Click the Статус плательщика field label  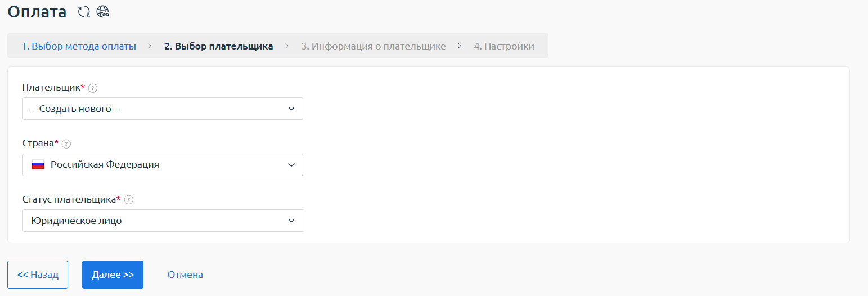(x=69, y=199)
